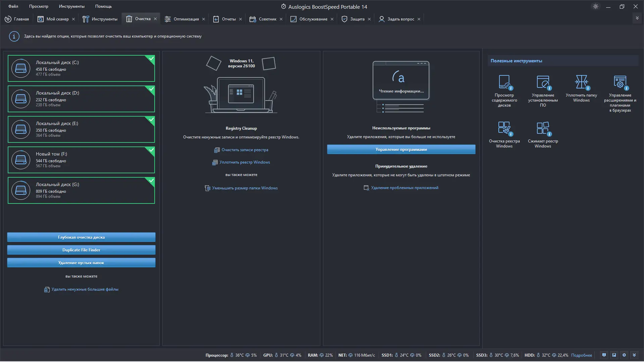Expand status bar double-chevron at bottom right
644x362 pixels.
coord(634,355)
